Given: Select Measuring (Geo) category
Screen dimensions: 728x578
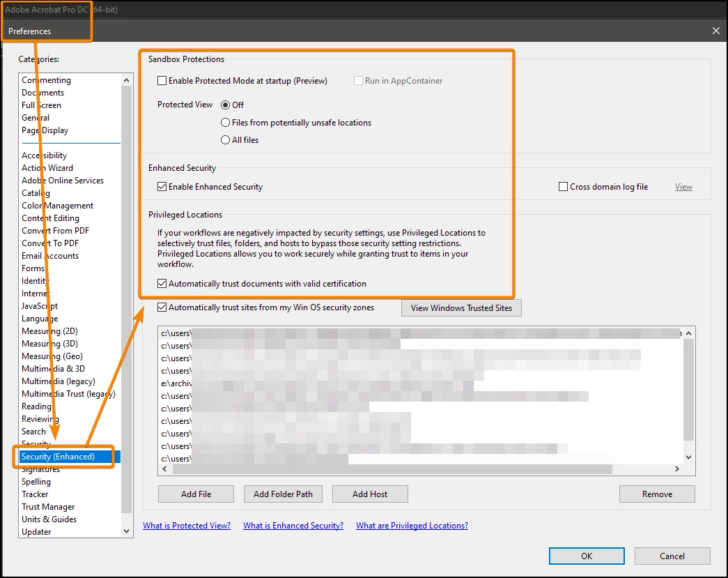Looking at the screenshot, I should pos(52,356).
